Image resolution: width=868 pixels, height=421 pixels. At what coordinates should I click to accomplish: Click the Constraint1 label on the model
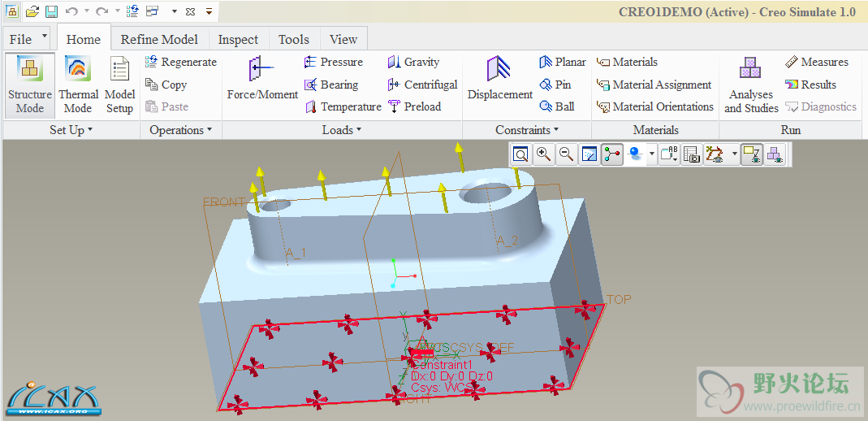[443, 366]
